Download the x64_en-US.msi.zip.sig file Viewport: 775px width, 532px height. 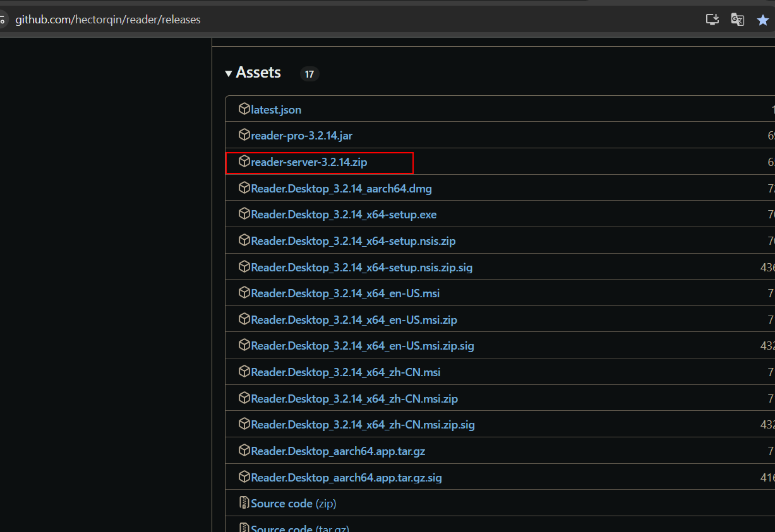click(x=363, y=346)
